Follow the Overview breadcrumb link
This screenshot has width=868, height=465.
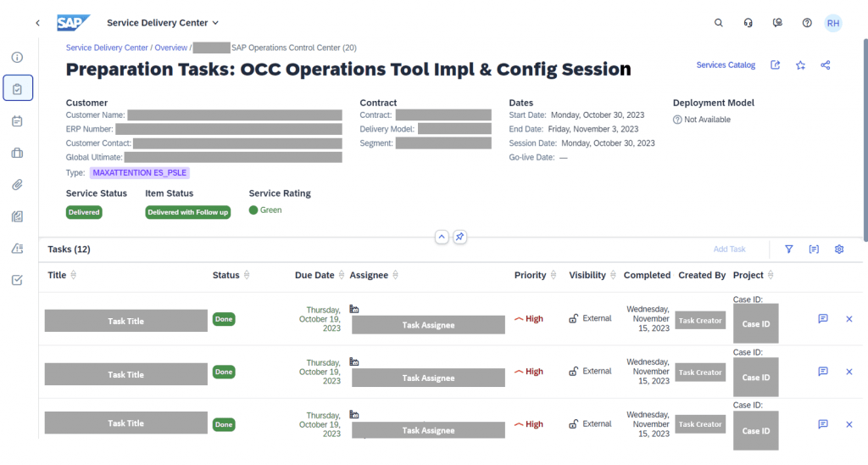[171, 48]
